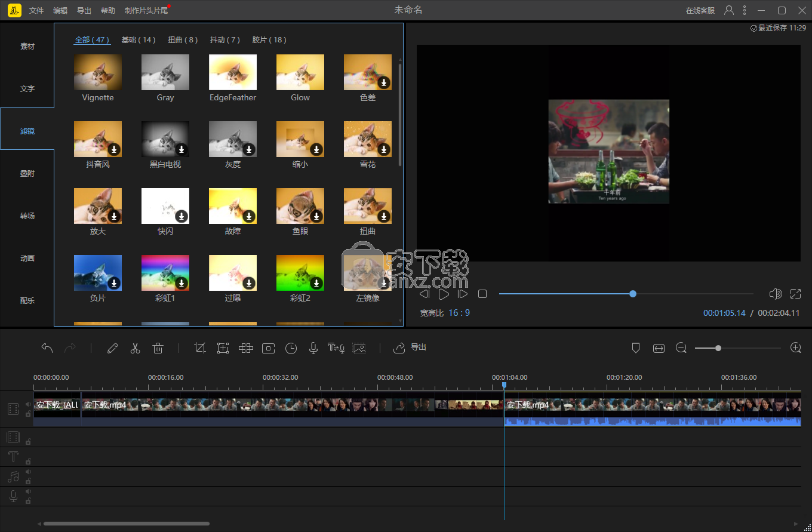The height and width of the screenshot is (532, 812).
Task: Switch to the 素材 panel
Action: (27, 46)
